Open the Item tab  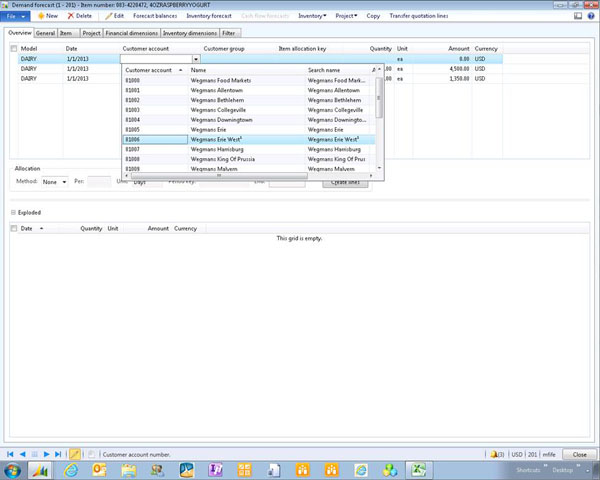68,33
